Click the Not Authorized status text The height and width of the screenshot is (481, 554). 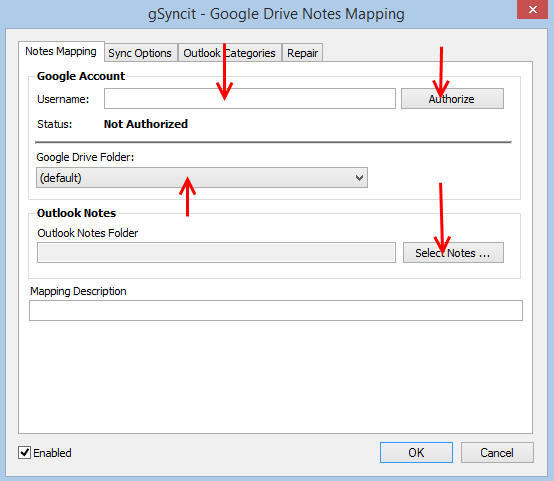tap(146, 124)
